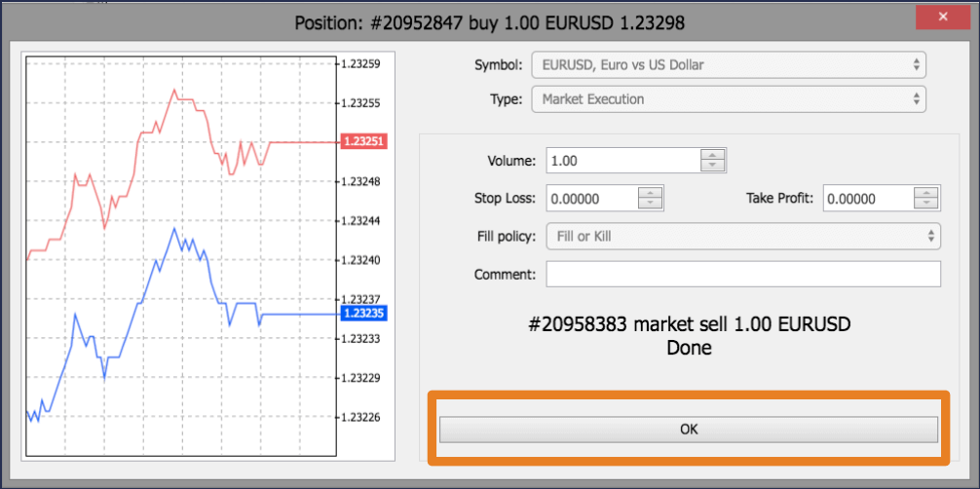Click the OK button
The height and width of the screenshot is (489, 980).
click(x=688, y=429)
